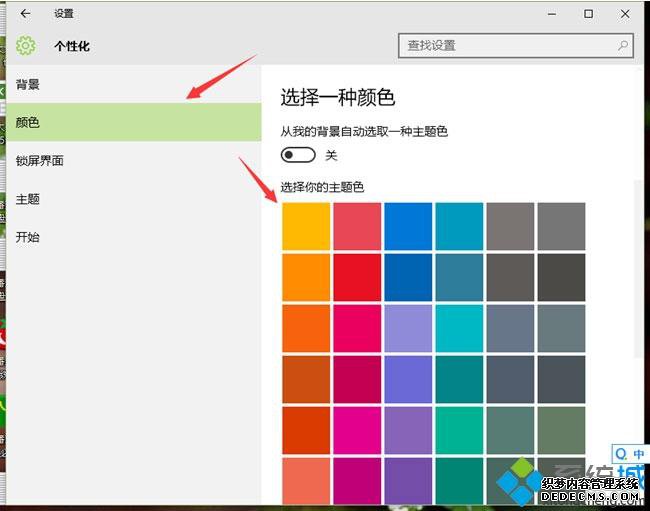Toggle automatic accent color from background switch
Screen dimensions: 650x511
[298, 155]
